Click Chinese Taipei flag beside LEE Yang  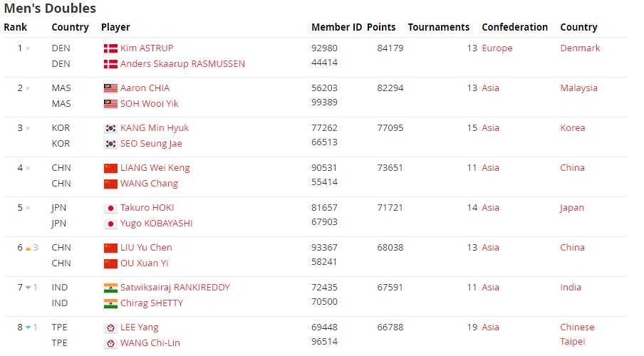click(110, 328)
